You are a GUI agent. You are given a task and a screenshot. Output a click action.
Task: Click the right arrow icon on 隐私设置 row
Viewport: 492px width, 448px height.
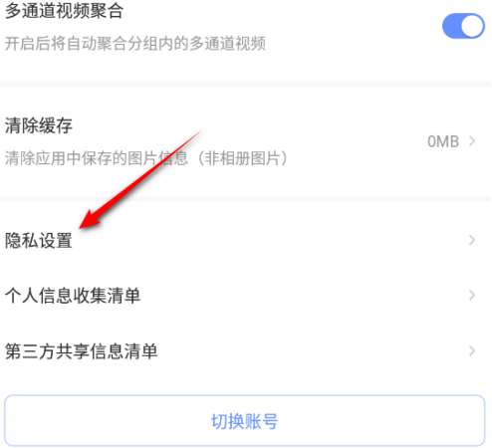tap(472, 240)
